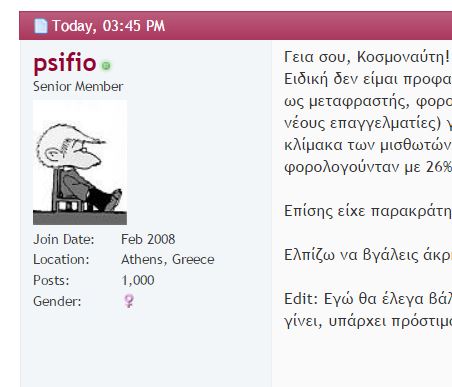Click the 1,000 post count value
This screenshot has width=452, height=387.
click(x=138, y=280)
